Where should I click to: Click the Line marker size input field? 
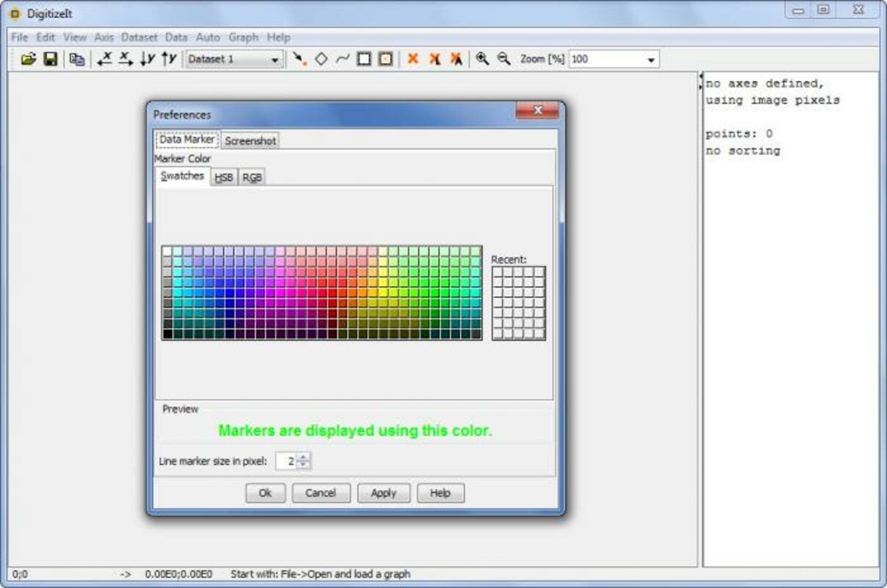click(x=287, y=462)
